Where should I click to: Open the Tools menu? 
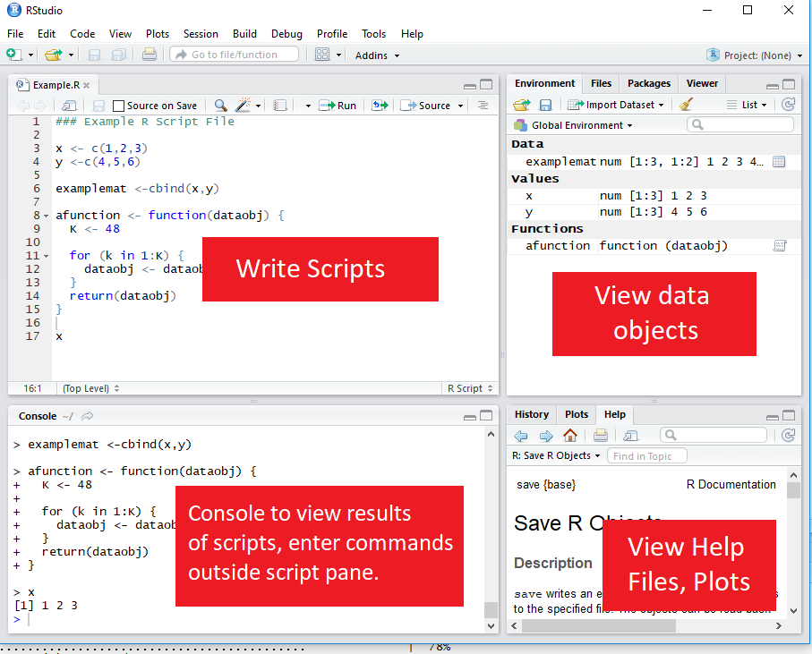click(373, 34)
